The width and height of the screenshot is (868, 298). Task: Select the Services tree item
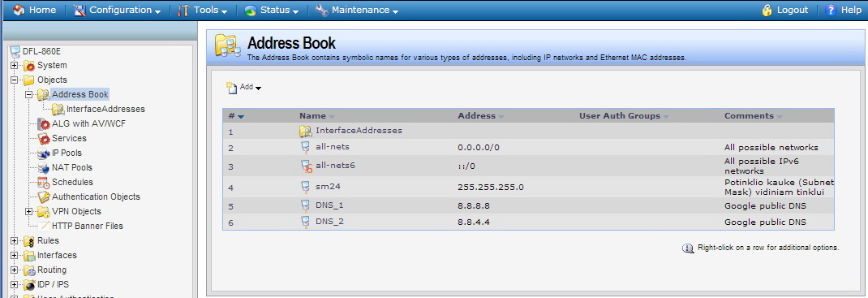69,139
